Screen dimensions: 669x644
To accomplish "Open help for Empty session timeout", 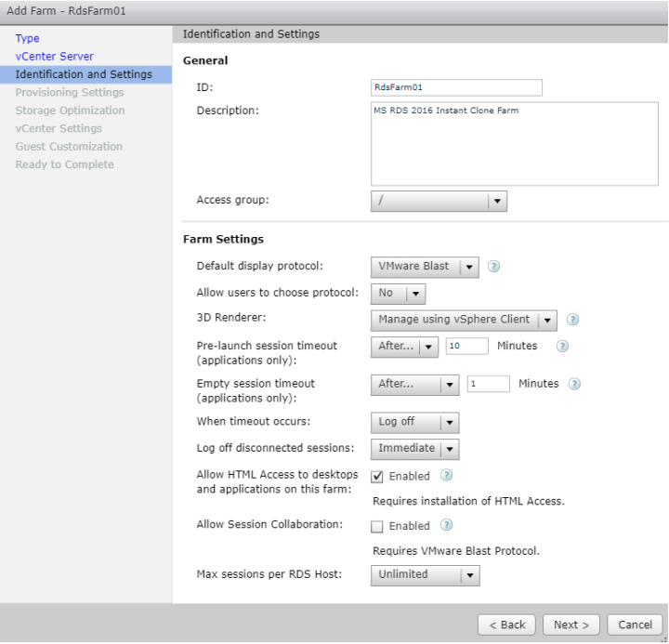I will point(574,384).
